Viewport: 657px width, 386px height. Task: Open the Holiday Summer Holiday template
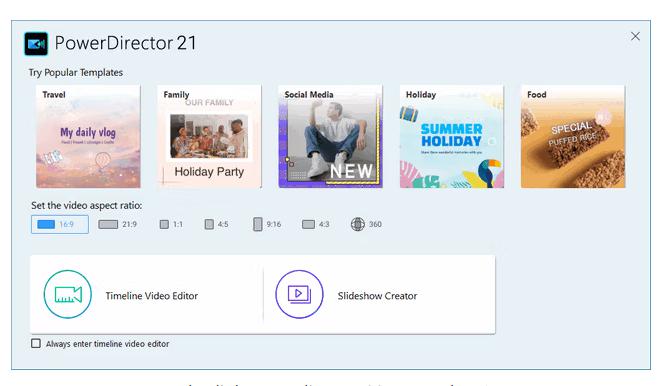[x=452, y=137]
